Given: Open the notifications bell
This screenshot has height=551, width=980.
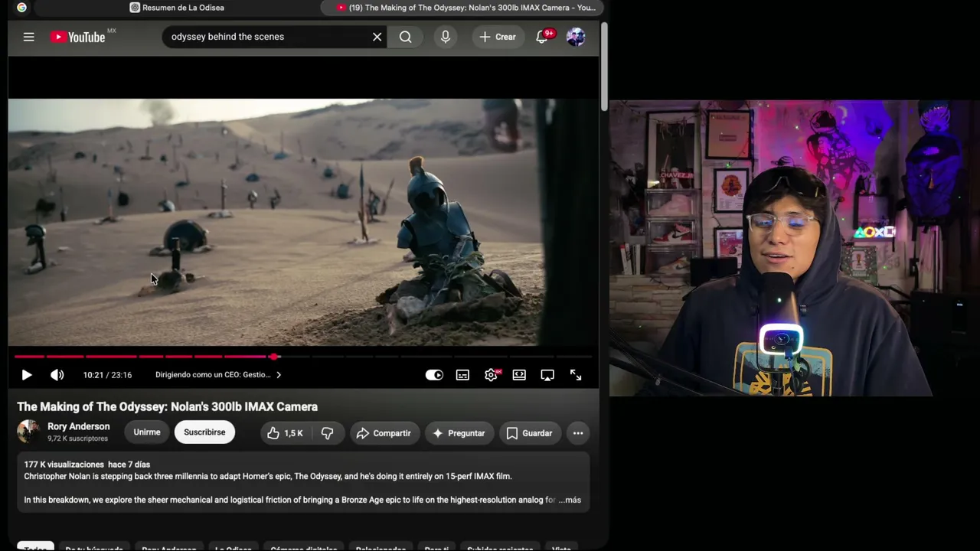Looking at the screenshot, I should click(542, 37).
